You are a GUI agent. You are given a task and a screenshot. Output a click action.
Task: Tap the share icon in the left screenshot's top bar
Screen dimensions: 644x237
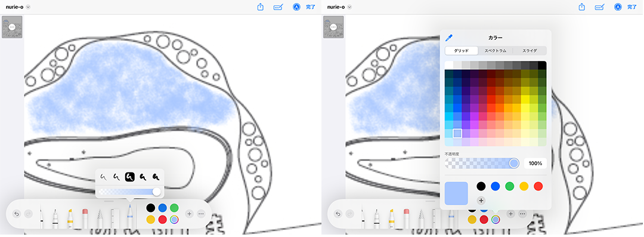261,7
